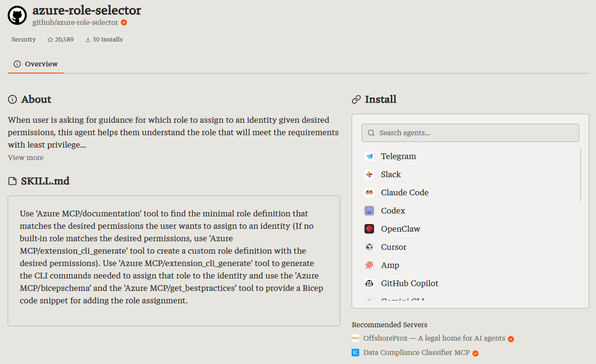The height and width of the screenshot is (364, 596).
Task: Focus the Search agents field
Action: click(470, 133)
